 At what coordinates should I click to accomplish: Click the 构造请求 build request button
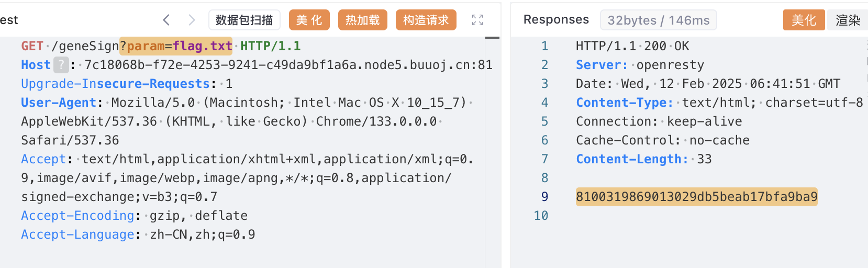pos(426,20)
